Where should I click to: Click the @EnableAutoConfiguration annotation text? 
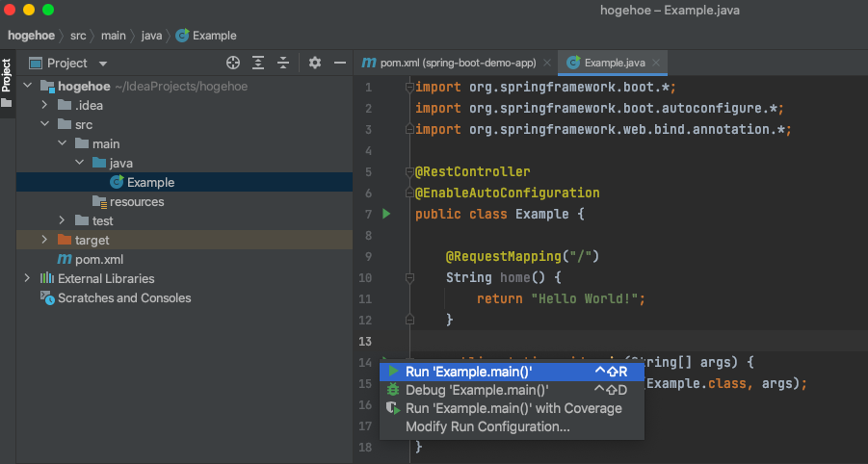click(508, 193)
